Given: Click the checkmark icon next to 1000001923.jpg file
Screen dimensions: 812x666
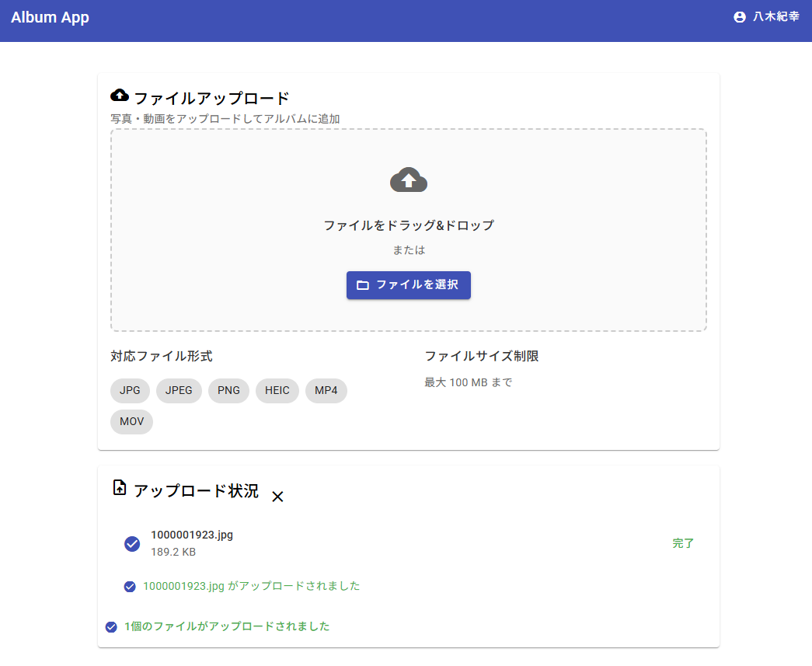Looking at the screenshot, I should (132, 544).
